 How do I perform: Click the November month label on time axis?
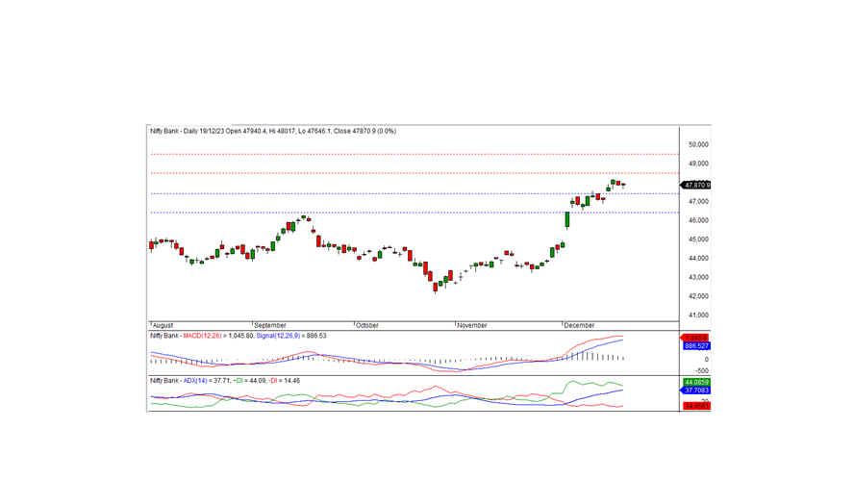pos(472,325)
